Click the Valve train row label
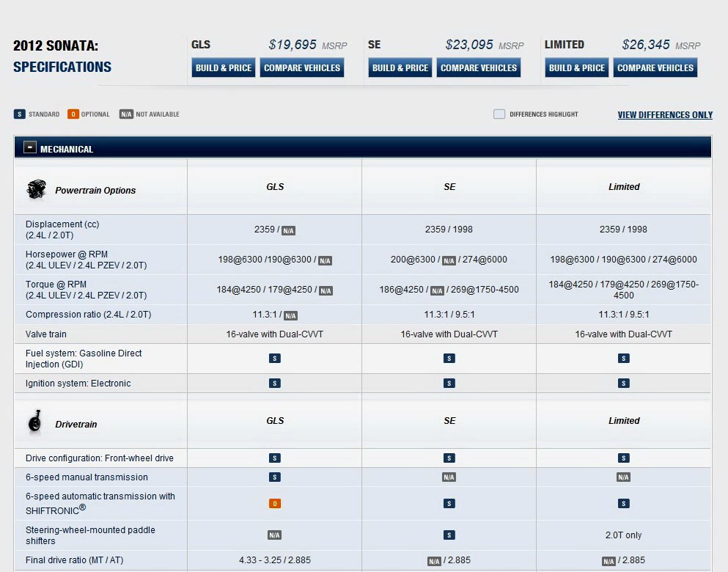The width and height of the screenshot is (728, 572). (x=46, y=334)
